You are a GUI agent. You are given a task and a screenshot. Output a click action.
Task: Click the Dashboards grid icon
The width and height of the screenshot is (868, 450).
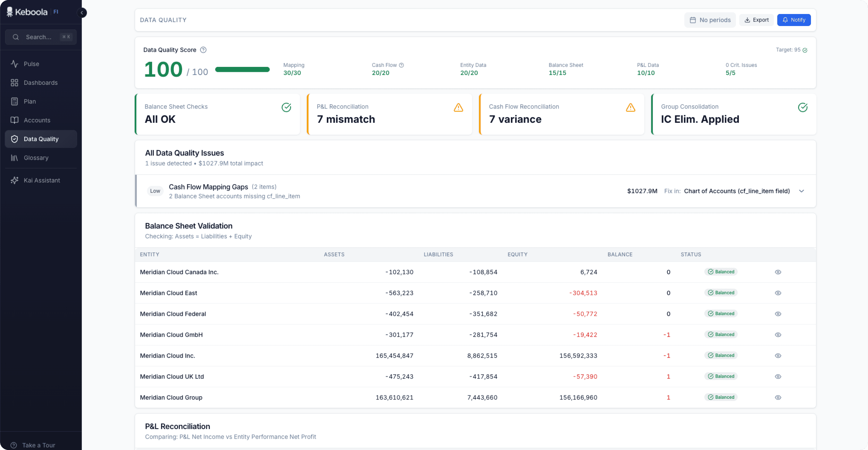click(15, 83)
